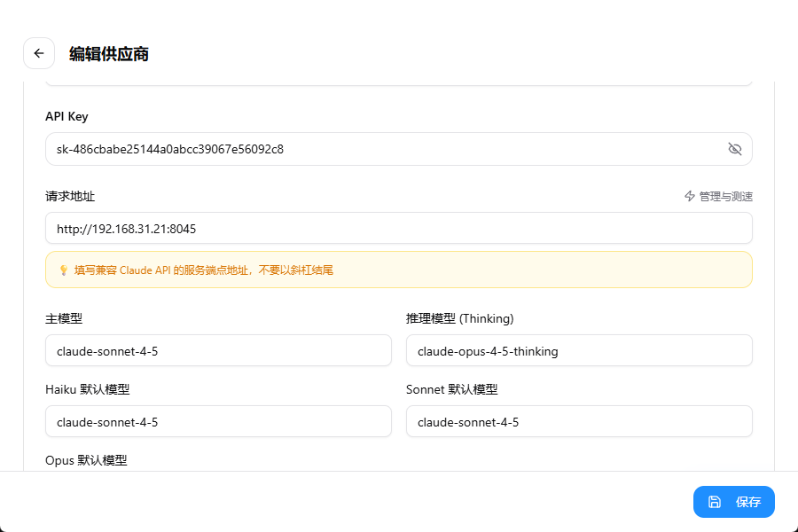The height and width of the screenshot is (532, 798).
Task: Click the Opus 默认模型 label
Action: [x=86, y=460]
